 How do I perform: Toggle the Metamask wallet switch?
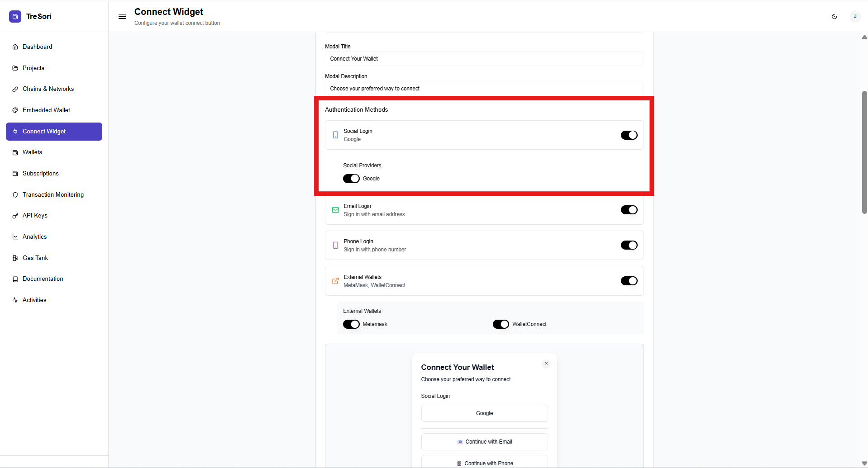tap(351, 324)
